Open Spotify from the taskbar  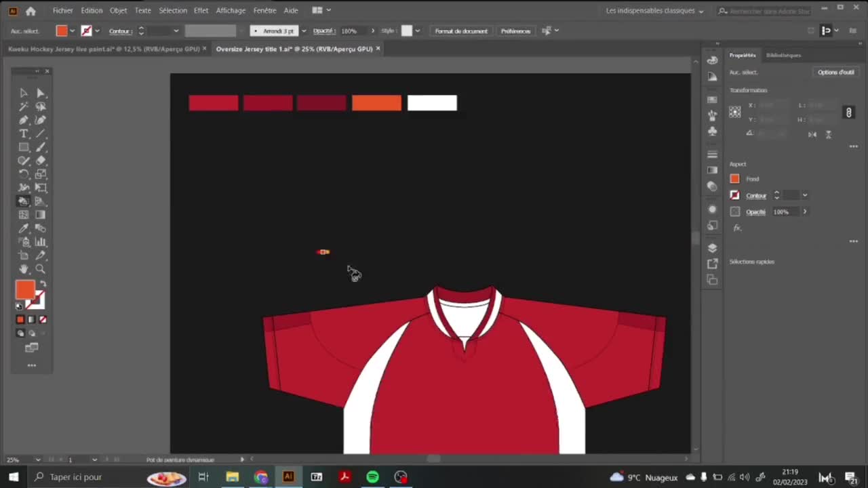372,477
